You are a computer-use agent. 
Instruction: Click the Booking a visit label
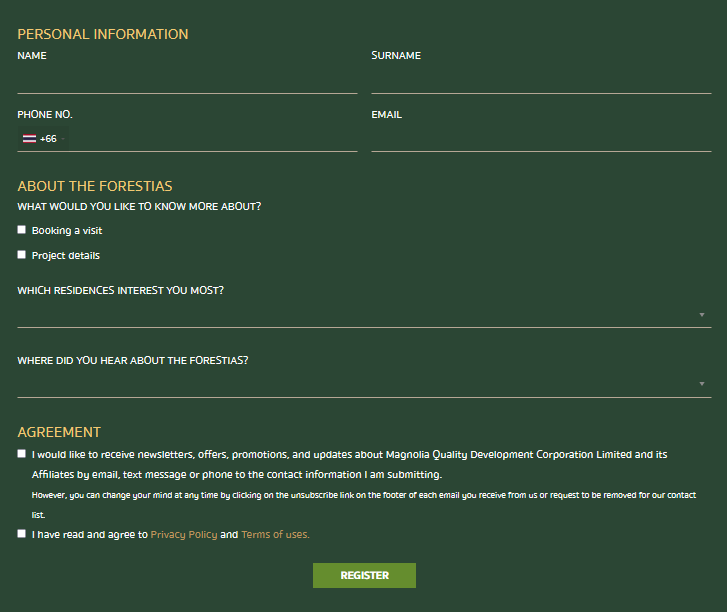click(x=67, y=230)
